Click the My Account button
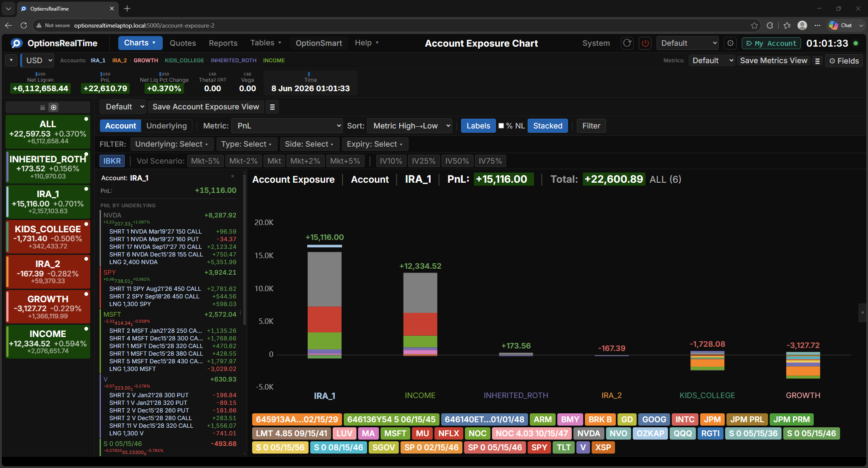The width and height of the screenshot is (868, 468). pyautogui.click(x=771, y=43)
